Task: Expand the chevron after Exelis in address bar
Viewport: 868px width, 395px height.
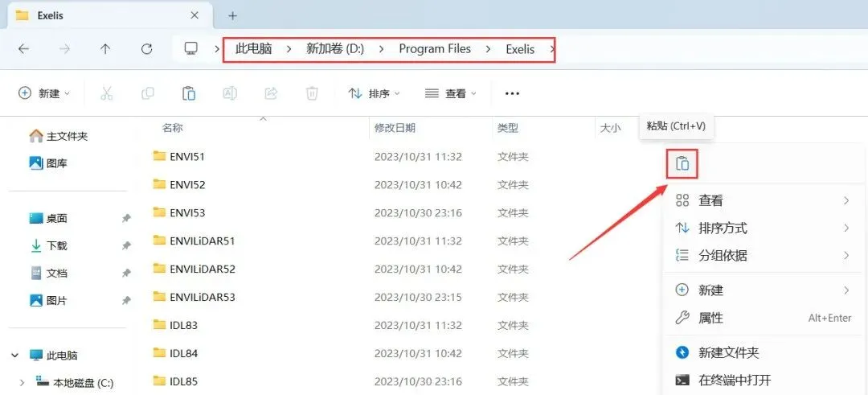Action: click(551, 49)
